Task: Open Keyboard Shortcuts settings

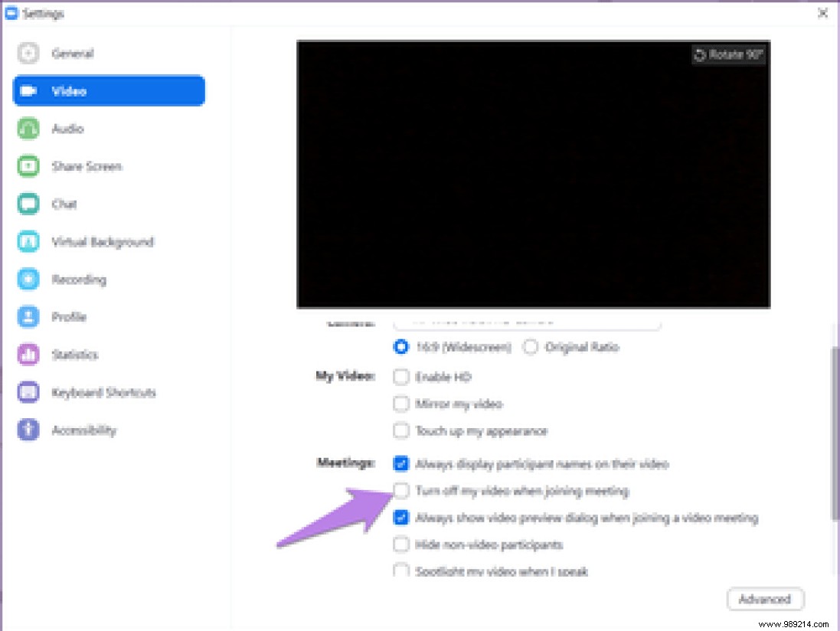Action: click(103, 392)
